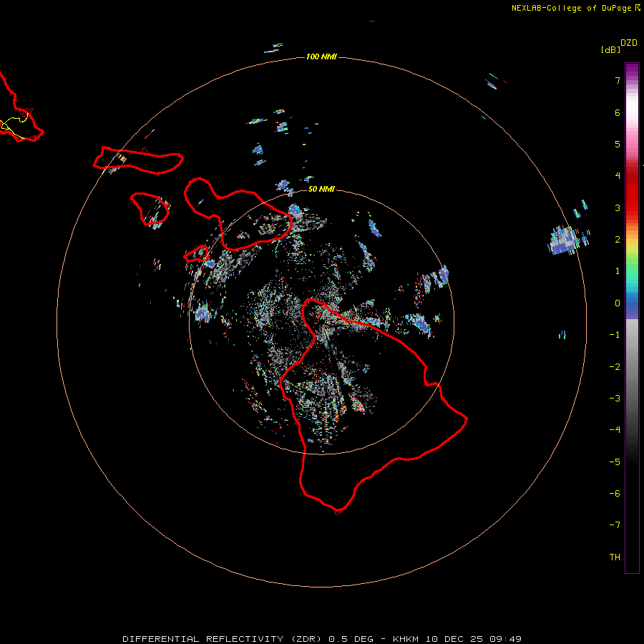Click the -5 value on the ZDR scale

pyautogui.click(x=615, y=462)
